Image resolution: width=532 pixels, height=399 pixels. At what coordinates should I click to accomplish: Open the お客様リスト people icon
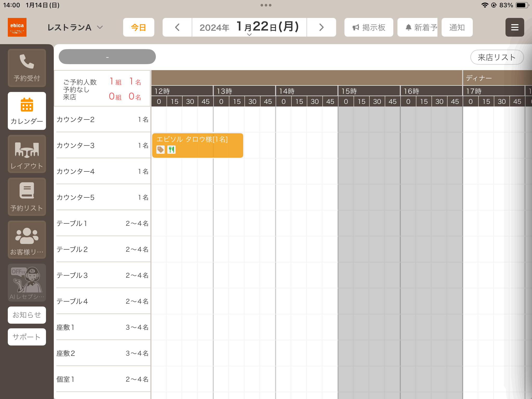tap(27, 240)
